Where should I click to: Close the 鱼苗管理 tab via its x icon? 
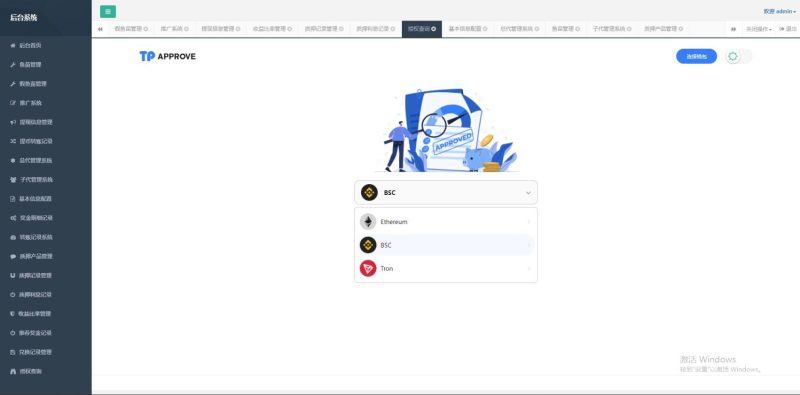pos(578,29)
